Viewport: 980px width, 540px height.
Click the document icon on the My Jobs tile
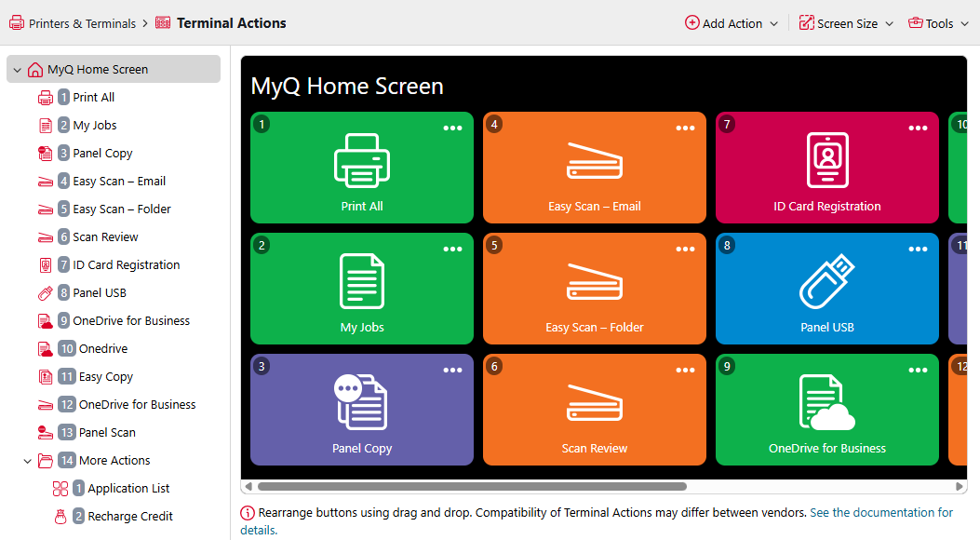pyautogui.click(x=362, y=281)
